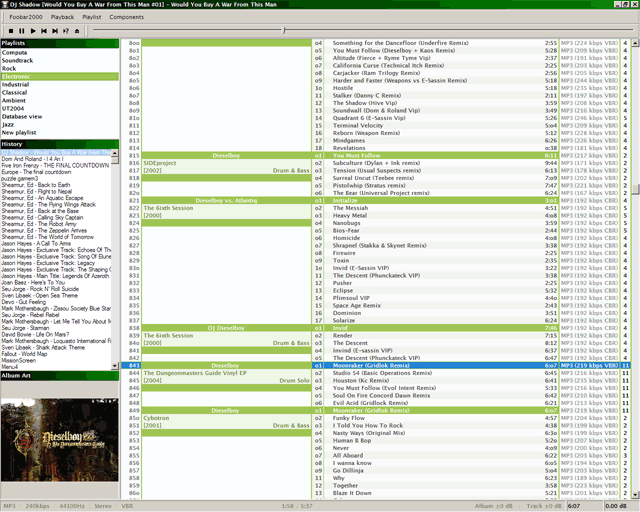The image size is (640, 512).
Task: Select the Soundtrack playlist
Action: pos(60,60)
